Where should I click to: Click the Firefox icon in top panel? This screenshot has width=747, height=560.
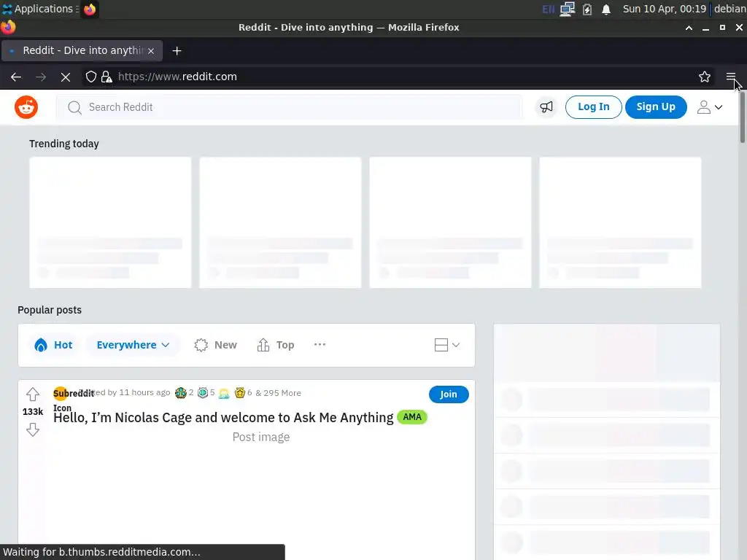[x=90, y=9]
